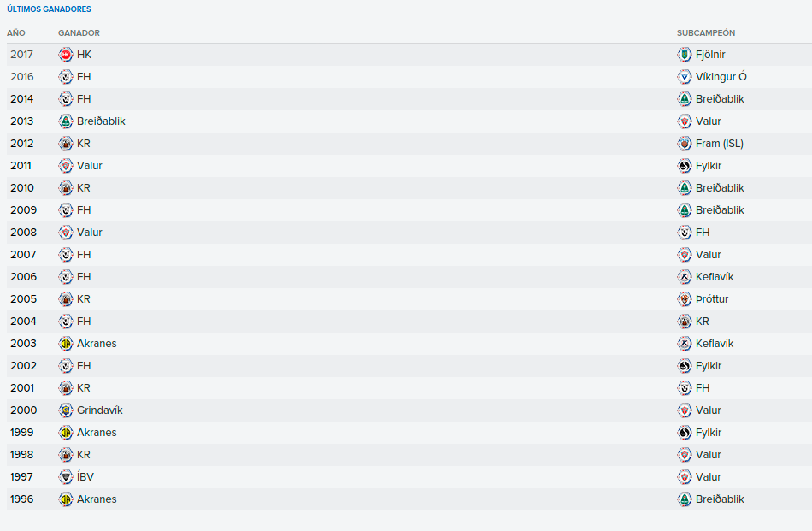The image size is (812, 531).
Task: Sort by the AÑO column header
Action: tap(16, 32)
